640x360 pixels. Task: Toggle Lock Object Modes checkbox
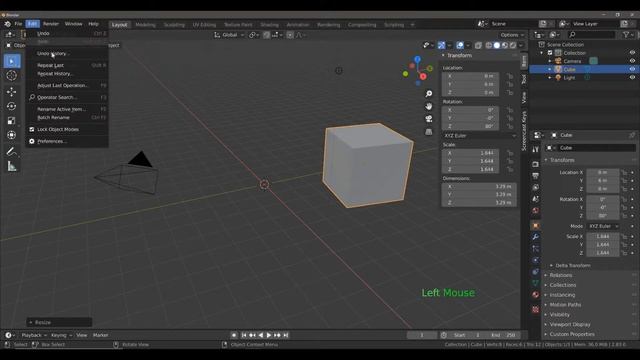coord(32,129)
